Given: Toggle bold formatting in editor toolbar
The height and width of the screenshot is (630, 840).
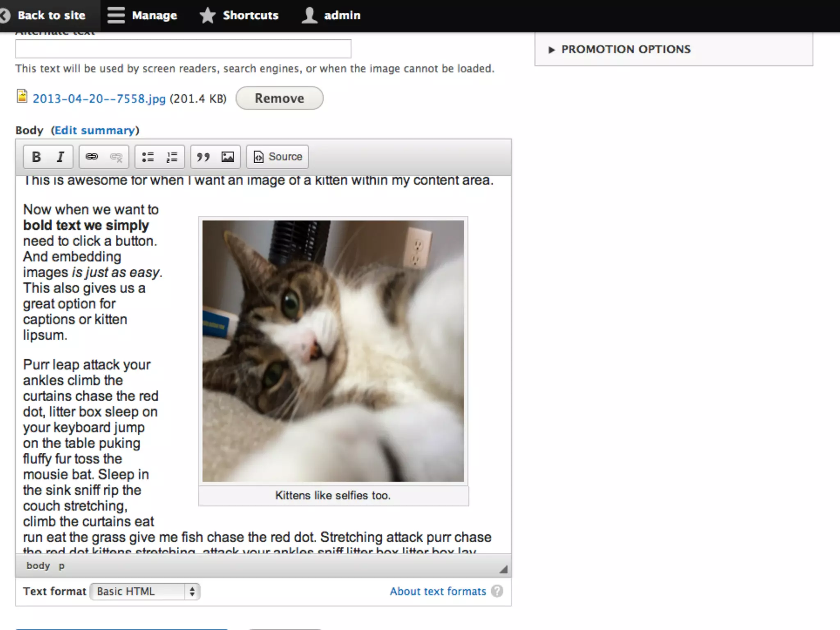Looking at the screenshot, I should (x=36, y=157).
